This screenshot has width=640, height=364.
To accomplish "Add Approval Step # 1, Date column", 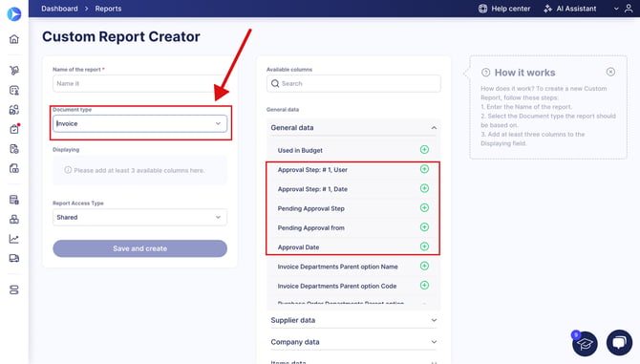I will (x=424, y=188).
